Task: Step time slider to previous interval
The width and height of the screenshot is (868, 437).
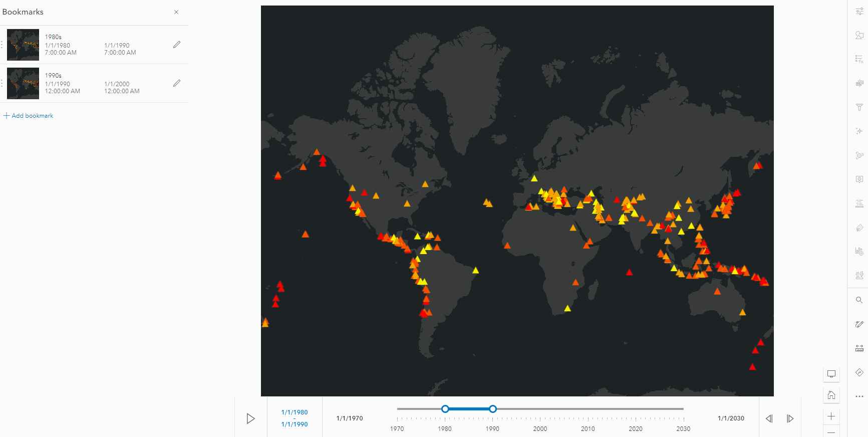Action: coord(769,418)
